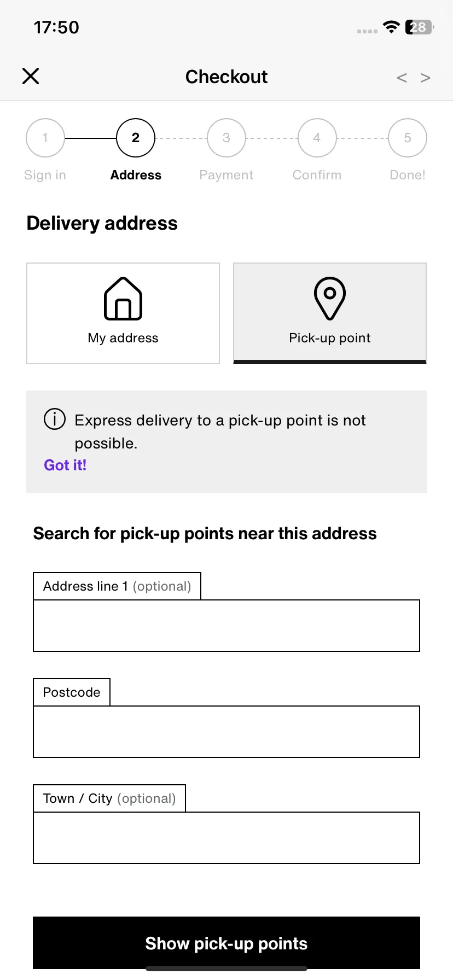Image resolution: width=453 pixels, height=980 pixels.
Task: Tap the Wi-Fi icon in status bar
Action: [391, 27]
